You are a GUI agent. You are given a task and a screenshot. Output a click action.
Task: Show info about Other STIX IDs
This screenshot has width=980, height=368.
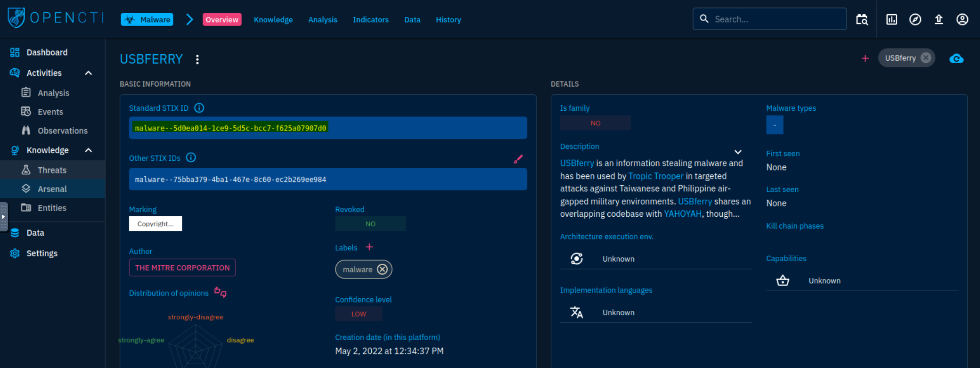(x=191, y=157)
